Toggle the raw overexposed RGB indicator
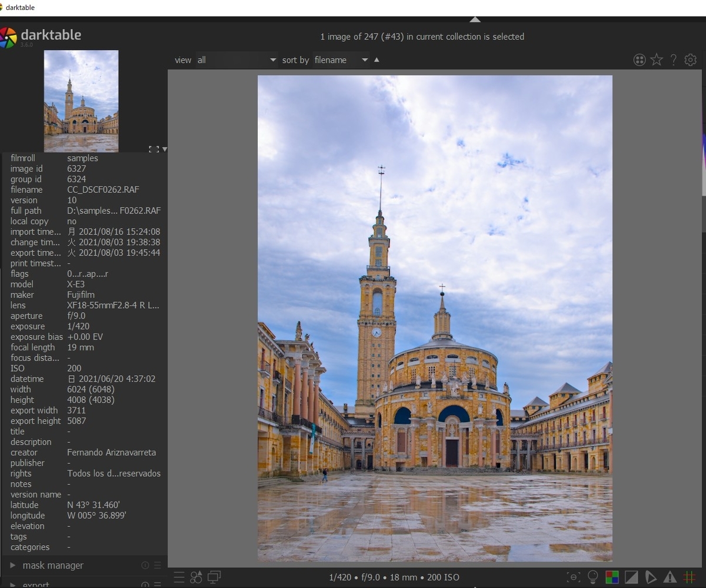The image size is (706, 588). coord(612,577)
